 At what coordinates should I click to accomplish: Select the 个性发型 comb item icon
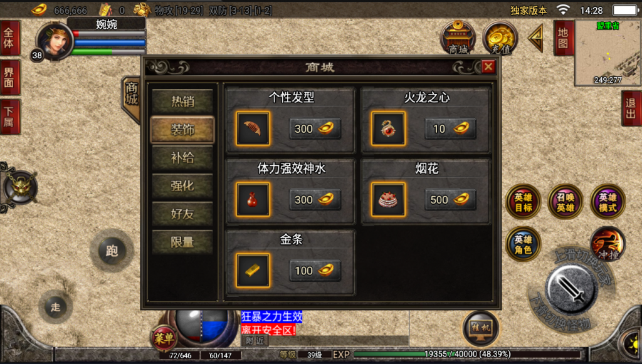tap(253, 129)
